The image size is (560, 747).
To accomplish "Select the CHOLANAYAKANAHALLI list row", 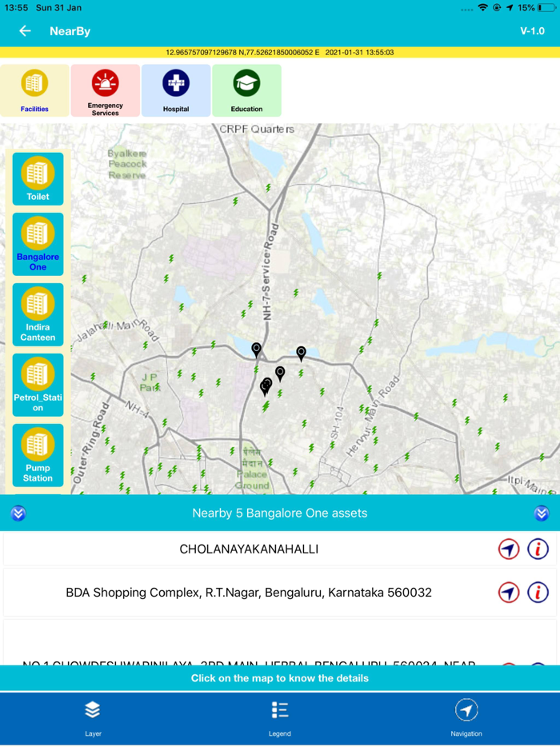I will point(280,549).
